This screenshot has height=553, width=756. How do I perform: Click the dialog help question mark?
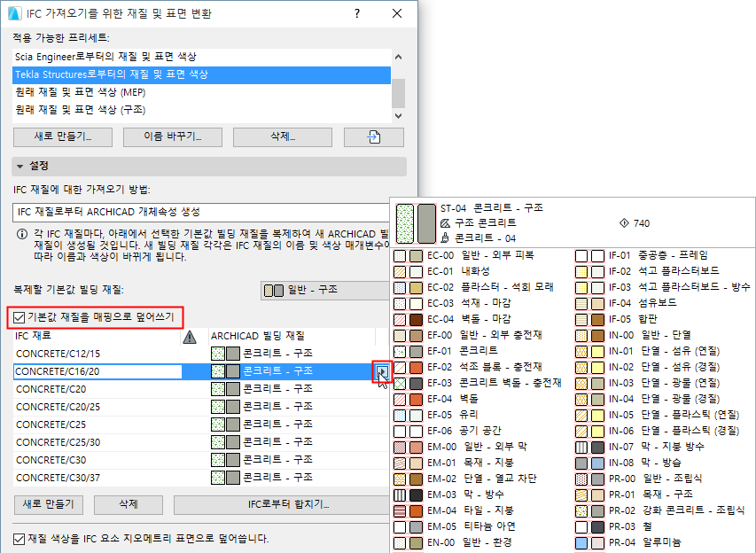(357, 13)
